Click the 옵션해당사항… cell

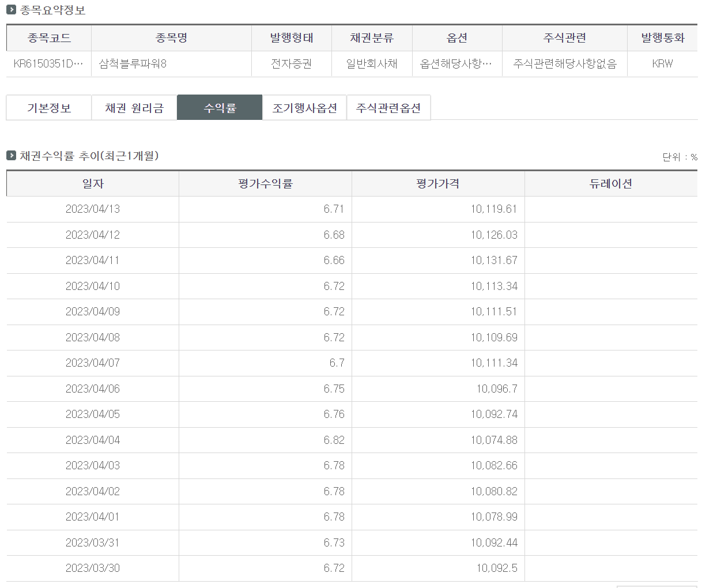[x=457, y=64]
